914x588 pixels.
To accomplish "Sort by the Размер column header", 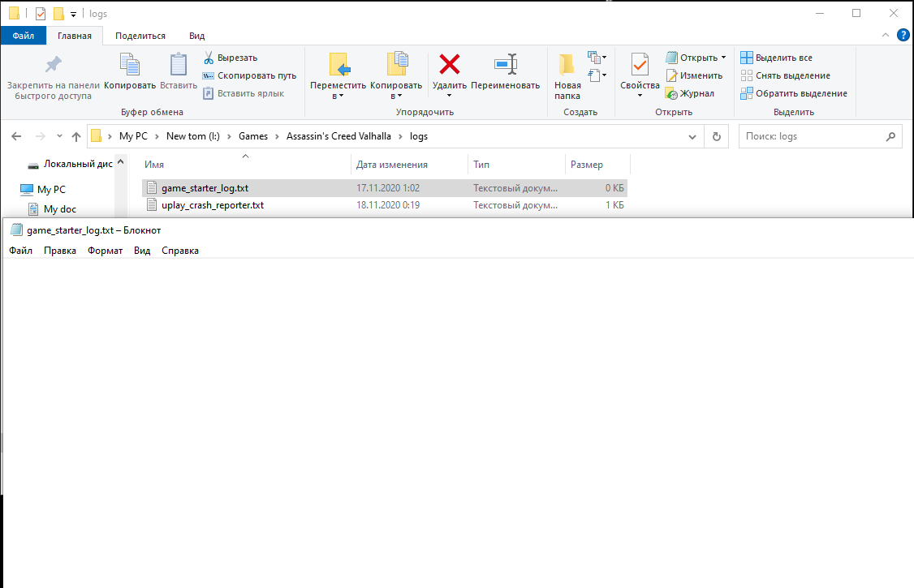I will (598, 165).
